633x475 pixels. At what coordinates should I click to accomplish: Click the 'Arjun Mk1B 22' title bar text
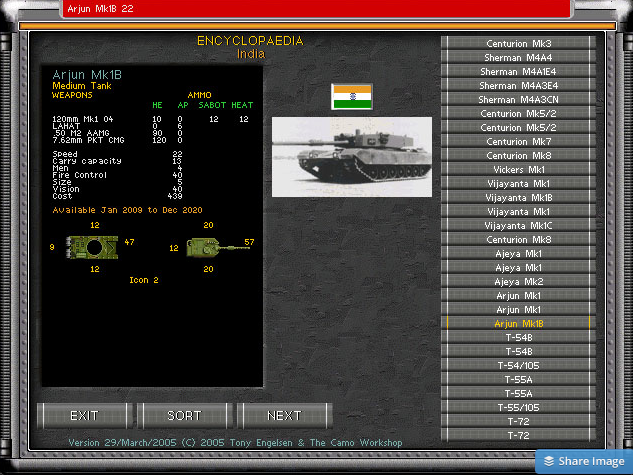[x=100, y=8]
